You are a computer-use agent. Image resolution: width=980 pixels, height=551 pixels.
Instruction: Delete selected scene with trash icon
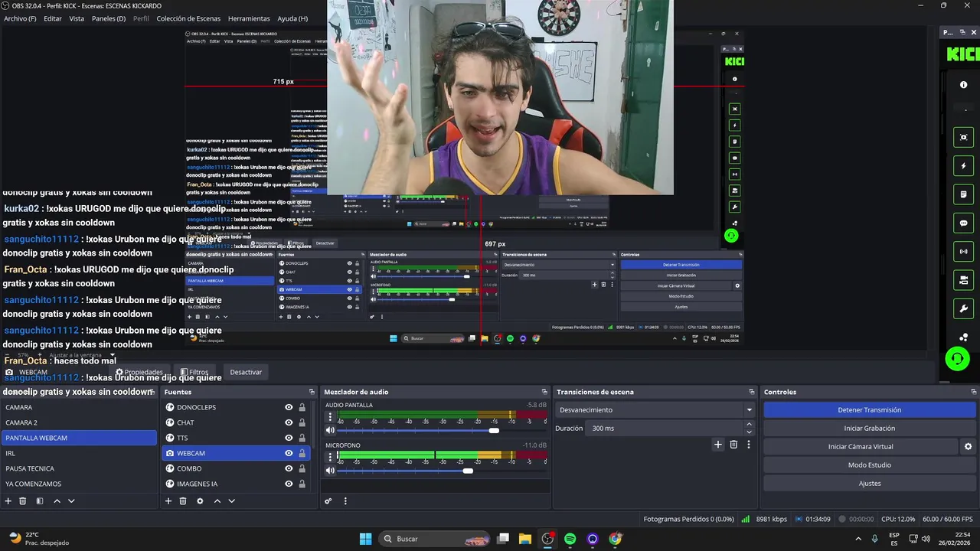pyautogui.click(x=23, y=501)
